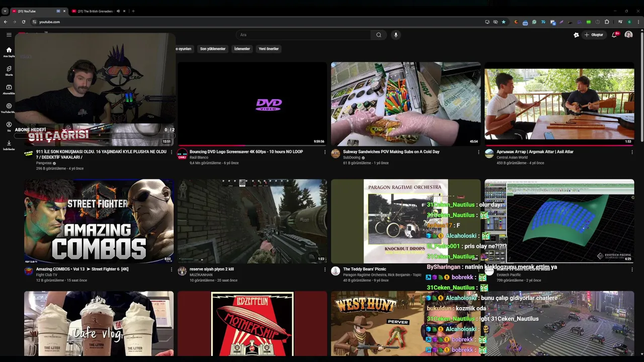The image size is (644, 362).
Task: Open options menu for Bouncing DVD Logo video
Action: pos(325,152)
